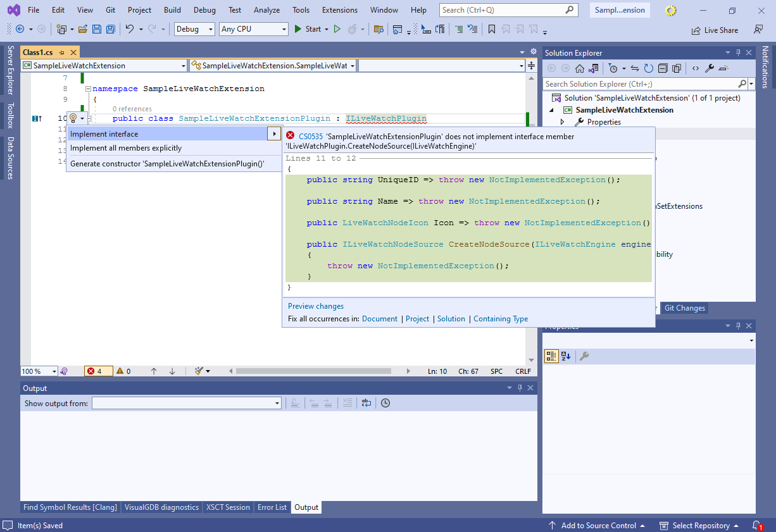
Task: Click the warnings count indicator showing 0
Action: coord(123,371)
